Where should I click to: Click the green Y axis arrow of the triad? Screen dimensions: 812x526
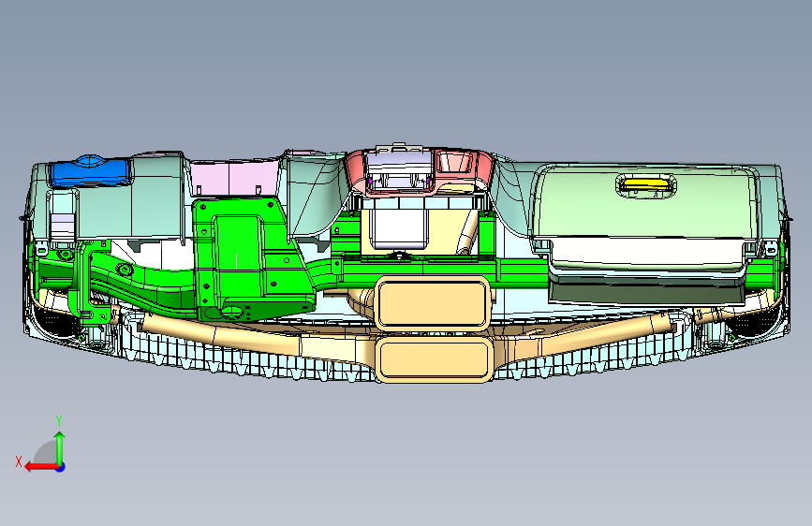pyautogui.click(x=60, y=447)
